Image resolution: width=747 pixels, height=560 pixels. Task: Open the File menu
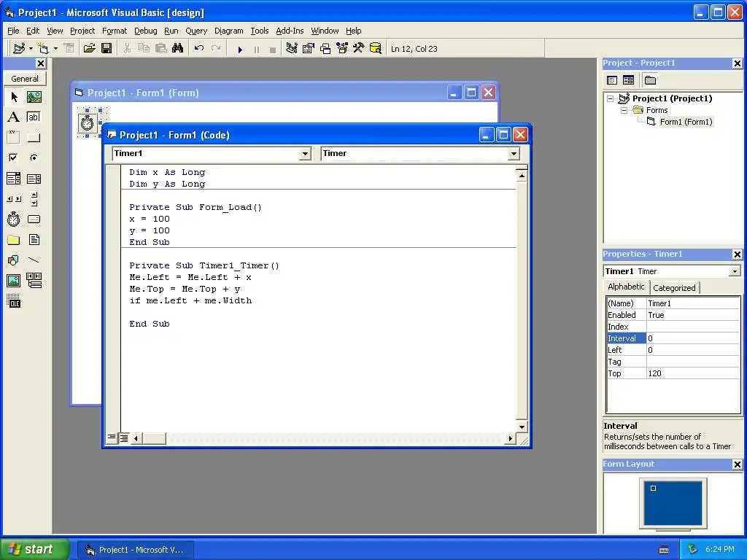tap(13, 31)
